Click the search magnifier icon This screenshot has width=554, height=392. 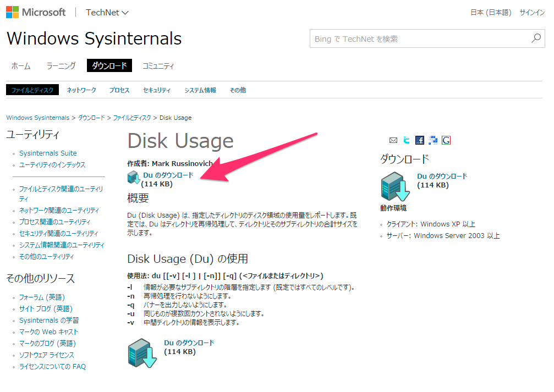pyautogui.click(x=536, y=38)
